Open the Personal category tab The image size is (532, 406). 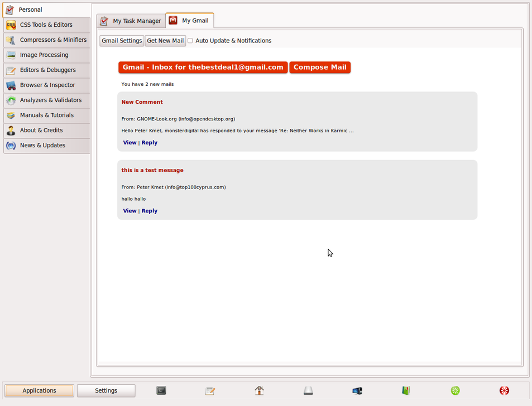pos(46,10)
